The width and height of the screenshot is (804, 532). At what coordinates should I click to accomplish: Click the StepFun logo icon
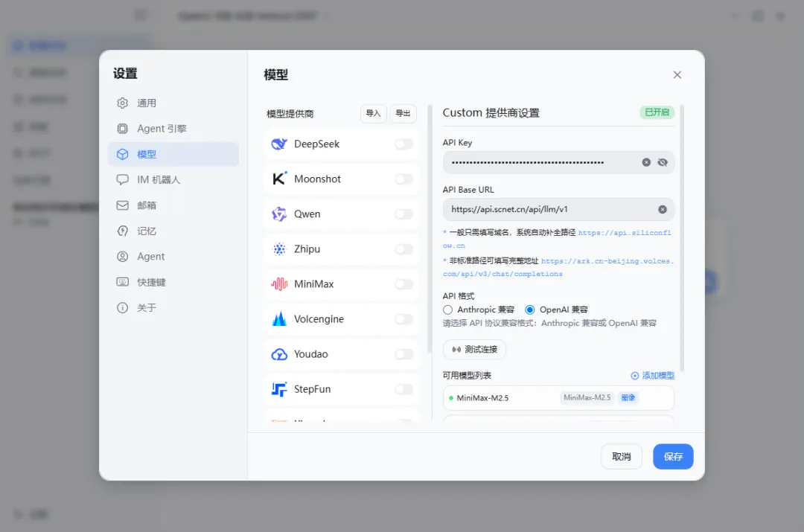pos(279,389)
